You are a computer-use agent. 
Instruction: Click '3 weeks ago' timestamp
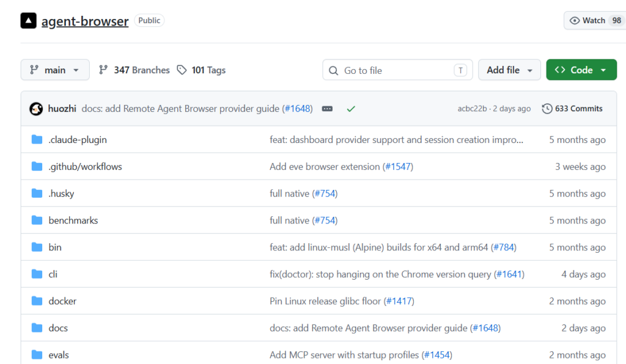[580, 166]
